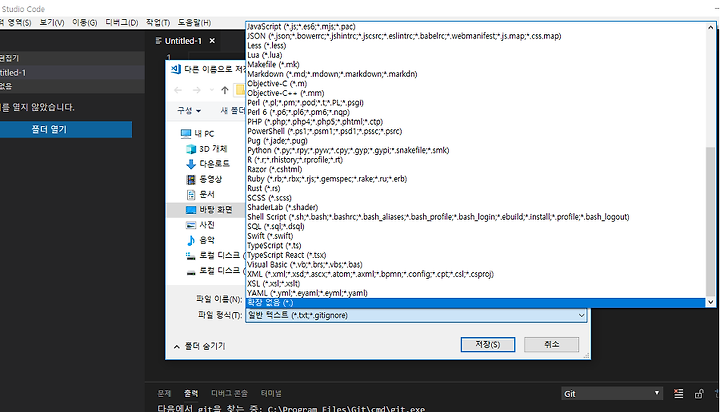Screen dimensions: 720x412
Task: Choose TypeScript React (*.tsx) option
Action: (476, 255)
